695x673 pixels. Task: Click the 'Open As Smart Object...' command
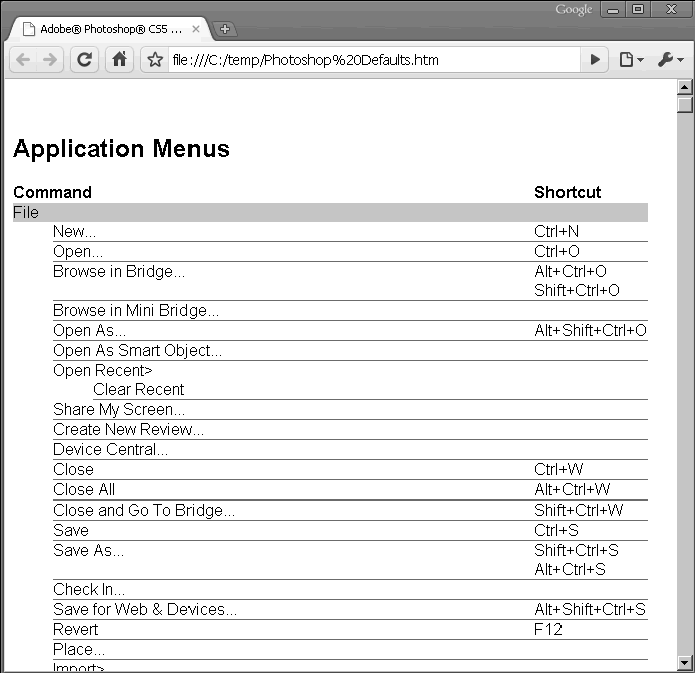pos(137,351)
